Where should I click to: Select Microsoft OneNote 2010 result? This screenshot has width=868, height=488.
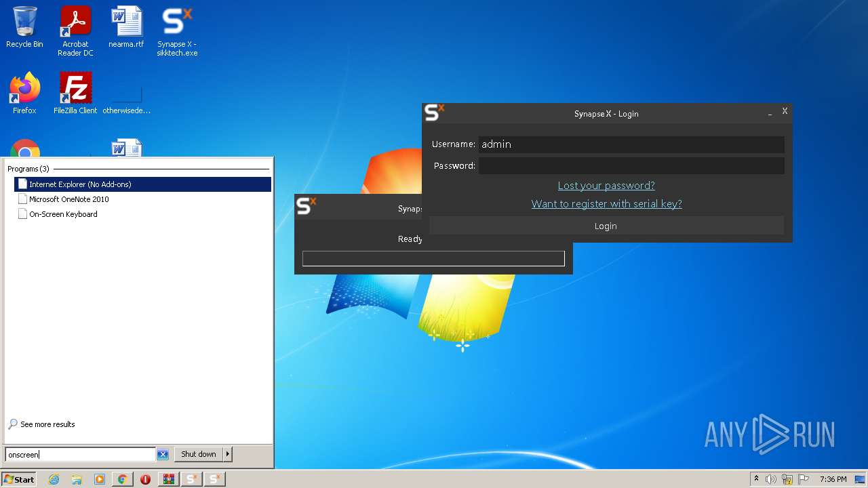coord(142,199)
